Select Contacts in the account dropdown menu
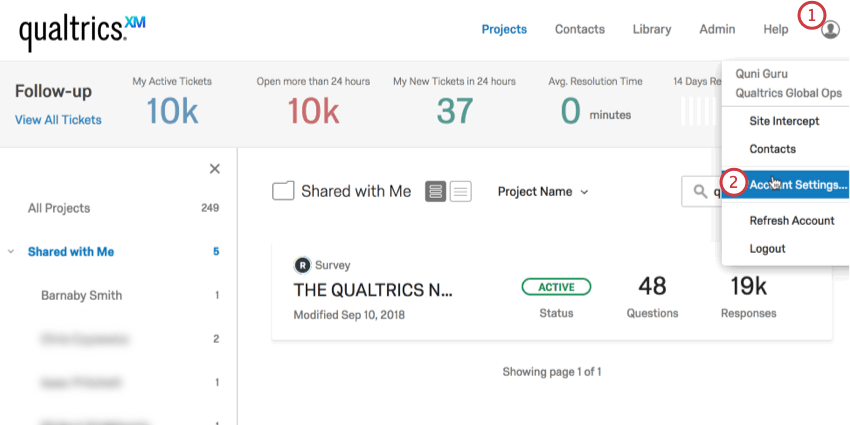850x425 pixels. pos(772,149)
